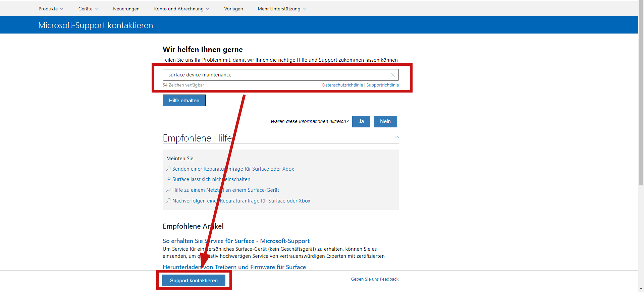Open 'Senden einer Reparaturanfrage für Surface oder Xbox'
This screenshot has width=644, height=292.
(233, 169)
